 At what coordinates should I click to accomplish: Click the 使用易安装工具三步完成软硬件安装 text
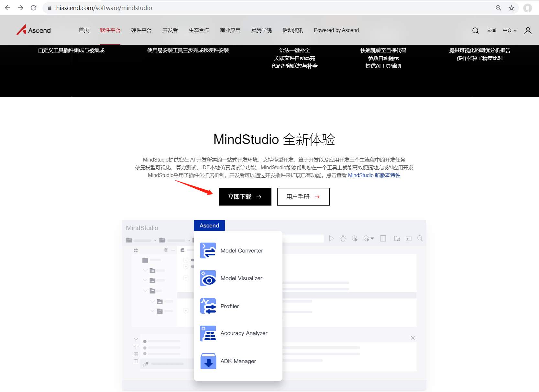(188, 50)
